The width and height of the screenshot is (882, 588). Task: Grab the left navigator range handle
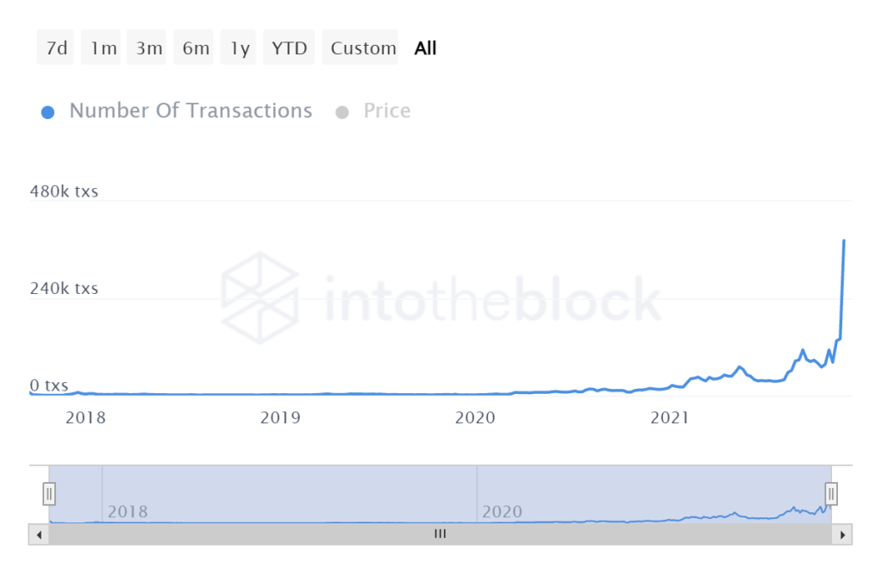(49, 494)
